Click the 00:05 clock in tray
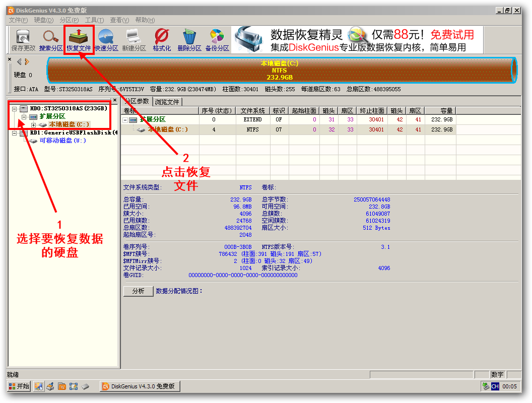532x403 pixels. [509, 386]
